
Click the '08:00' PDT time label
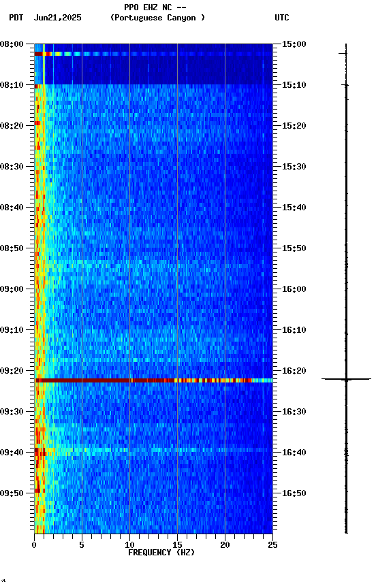(x=12, y=44)
